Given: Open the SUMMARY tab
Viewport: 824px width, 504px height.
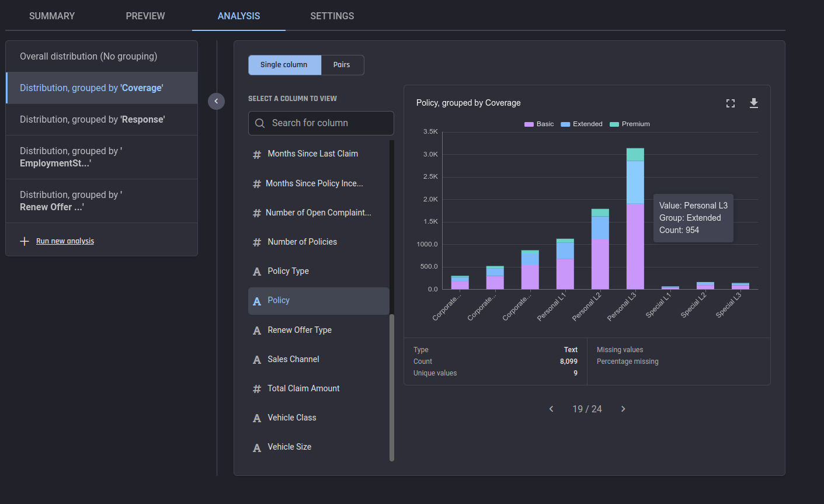Looking at the screenshot, I should [x=52, y=16].
